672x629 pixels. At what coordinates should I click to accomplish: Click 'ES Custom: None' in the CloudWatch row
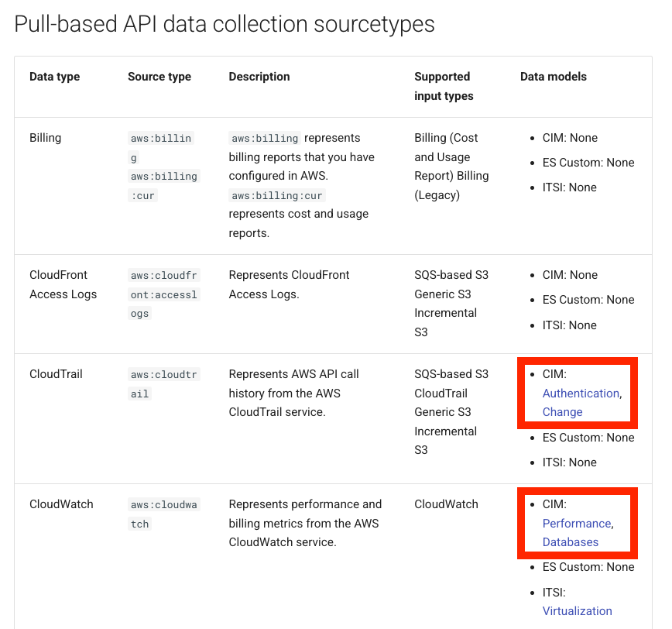pos(588,567)
